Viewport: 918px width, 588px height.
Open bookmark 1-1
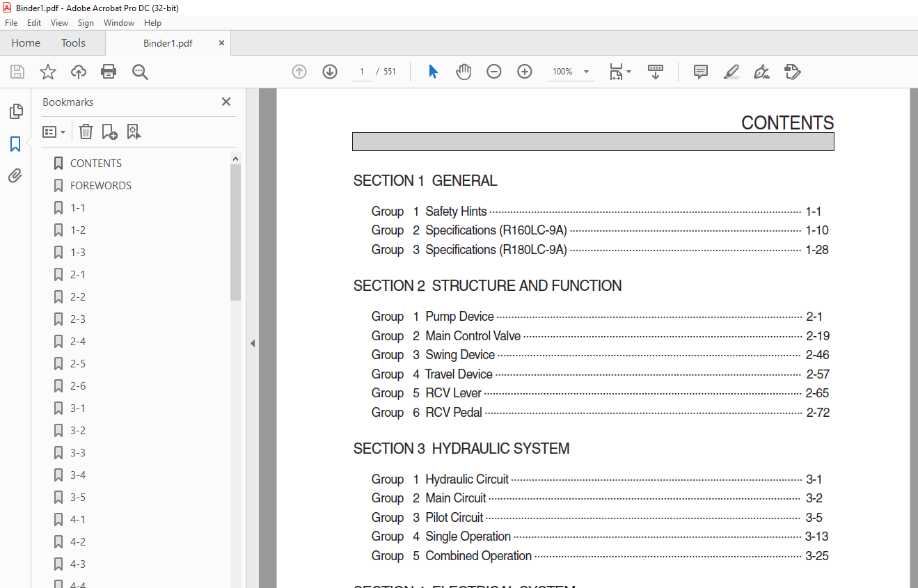coord(78,208)
